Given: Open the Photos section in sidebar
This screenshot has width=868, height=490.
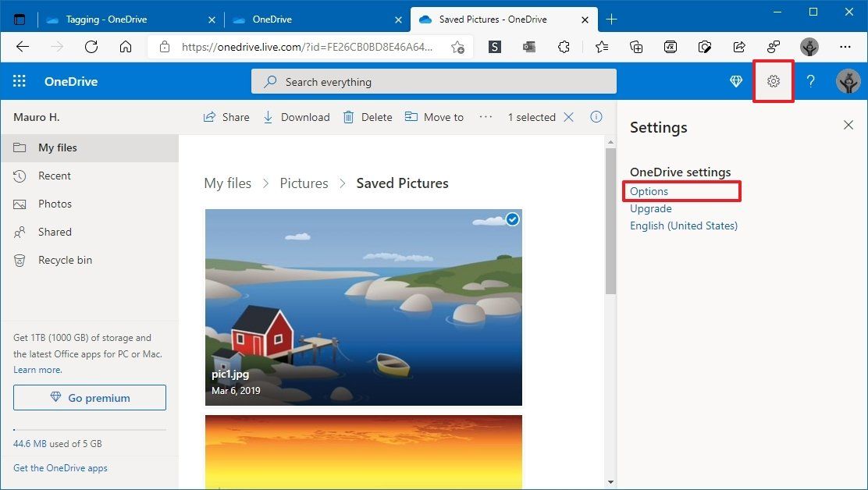Looking at the screenshot, I should pos(55,204).
